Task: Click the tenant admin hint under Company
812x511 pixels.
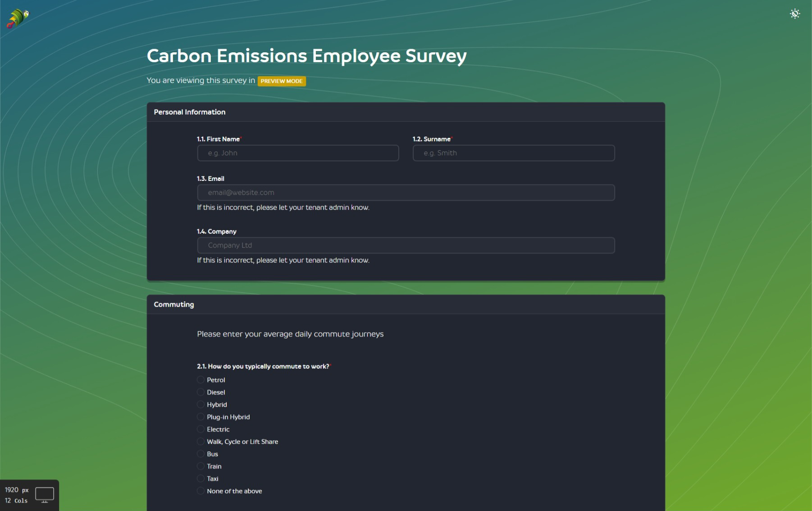Action: point(283,260)
